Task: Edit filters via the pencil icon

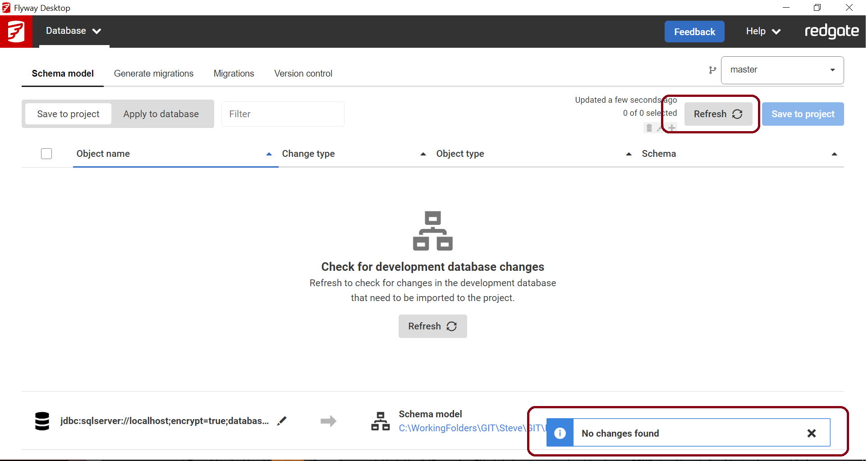Action: pos(660,128)
